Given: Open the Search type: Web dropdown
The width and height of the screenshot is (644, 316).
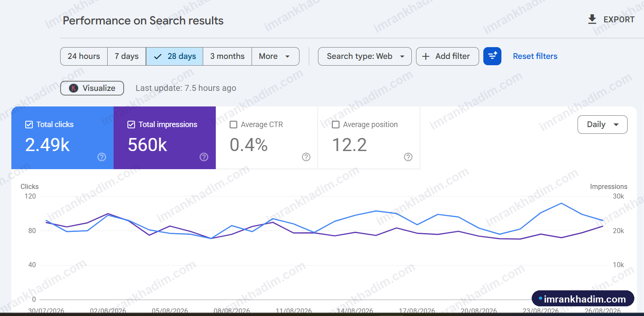Looking at the screenshot, I should [x=365, y=56].
